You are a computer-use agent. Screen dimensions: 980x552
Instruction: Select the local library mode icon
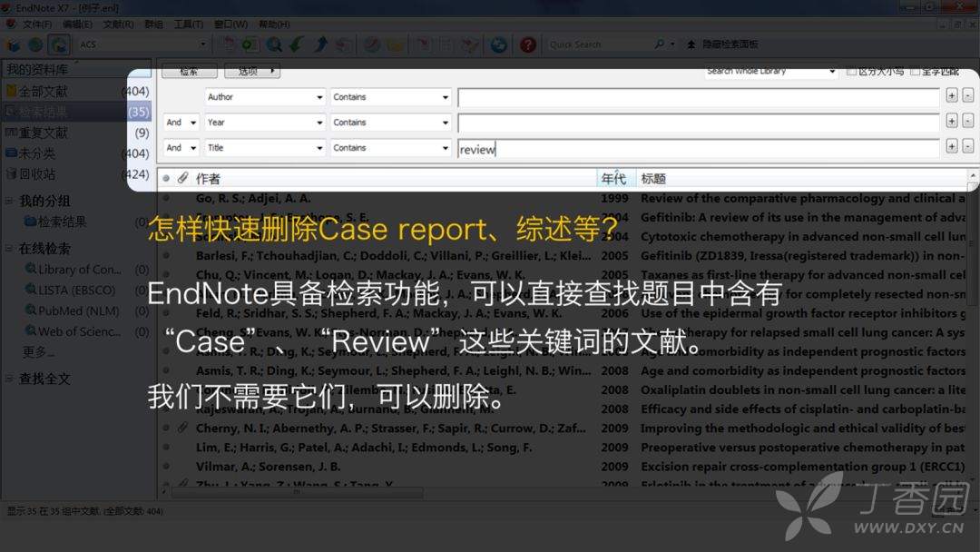pyautogui.click(x=13, y=45)
